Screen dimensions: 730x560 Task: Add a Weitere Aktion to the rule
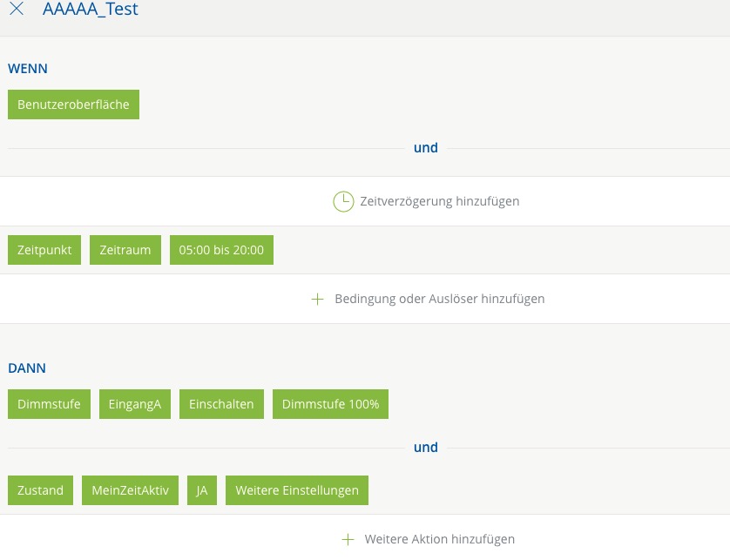point(439,539)
